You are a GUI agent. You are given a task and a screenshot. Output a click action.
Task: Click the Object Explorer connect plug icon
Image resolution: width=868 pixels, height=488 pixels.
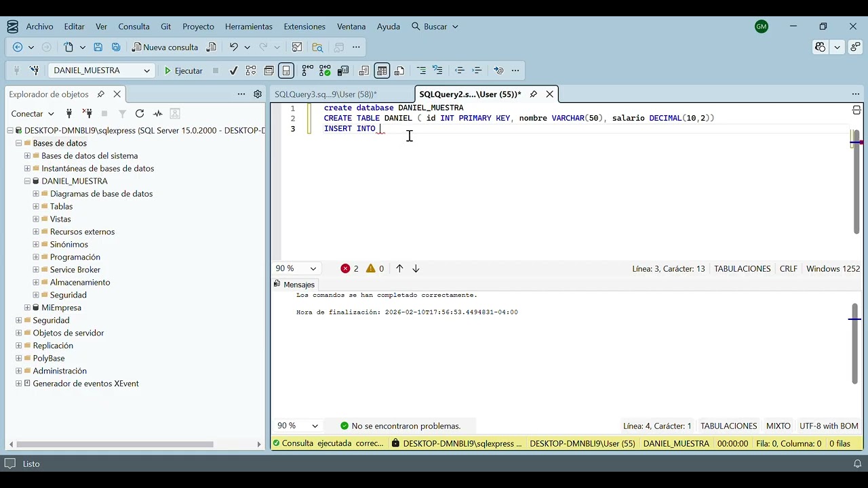pos(68,114)
